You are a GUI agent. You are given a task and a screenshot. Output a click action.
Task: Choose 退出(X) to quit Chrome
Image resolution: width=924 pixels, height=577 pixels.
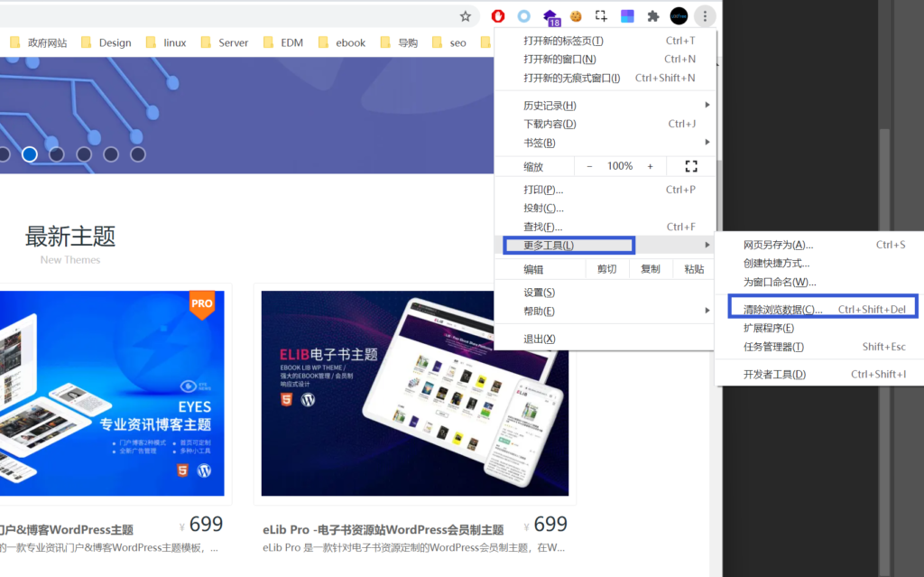click(605, 339)
